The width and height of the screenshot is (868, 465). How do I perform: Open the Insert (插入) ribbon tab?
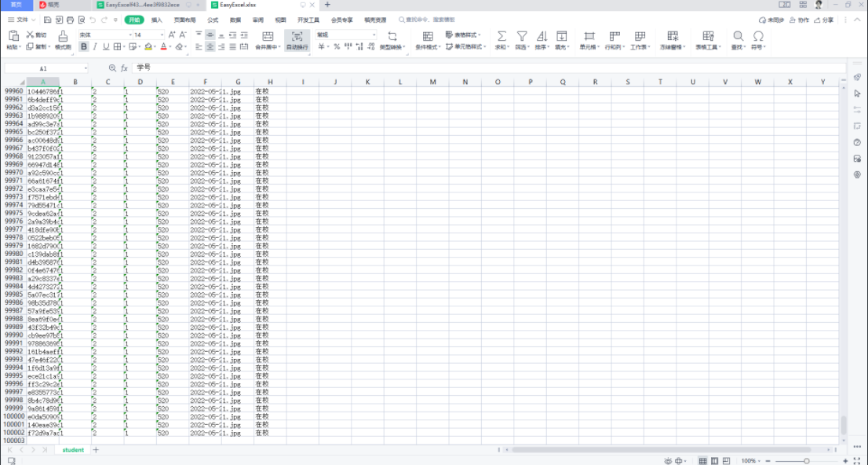coord(157,20)
